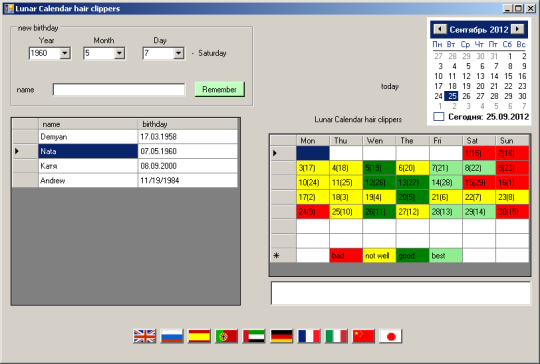Viewport: 540px width, 364px height.
Task: Click birthday cell 07.05.1960
Action: click(188, 151)
